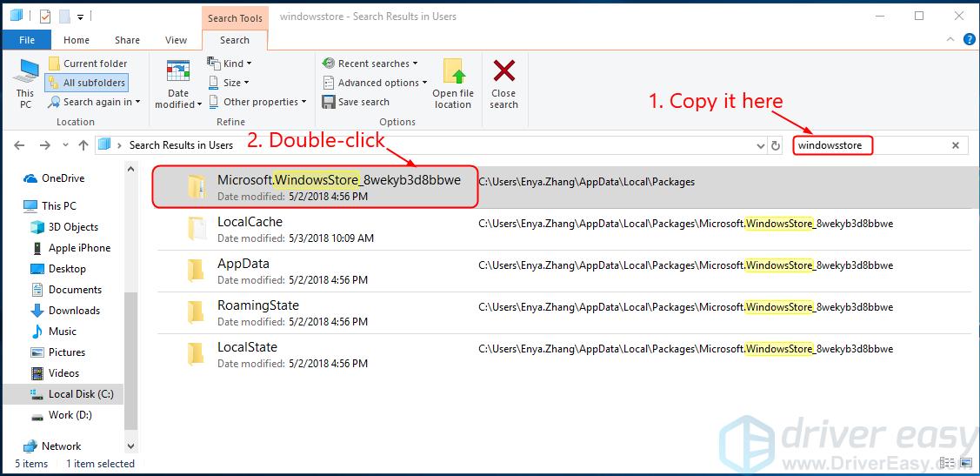Click the Up one level arrow
This screenshot has width=980, height=476.
83,145
